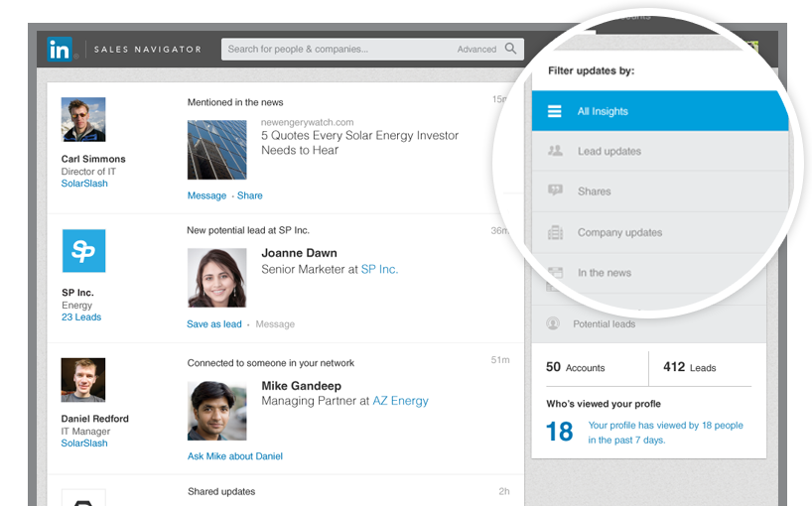The width and height of the screenshot is (812, 506).
Task: Open the 50 Accounts count
Action: click(576, 367)
